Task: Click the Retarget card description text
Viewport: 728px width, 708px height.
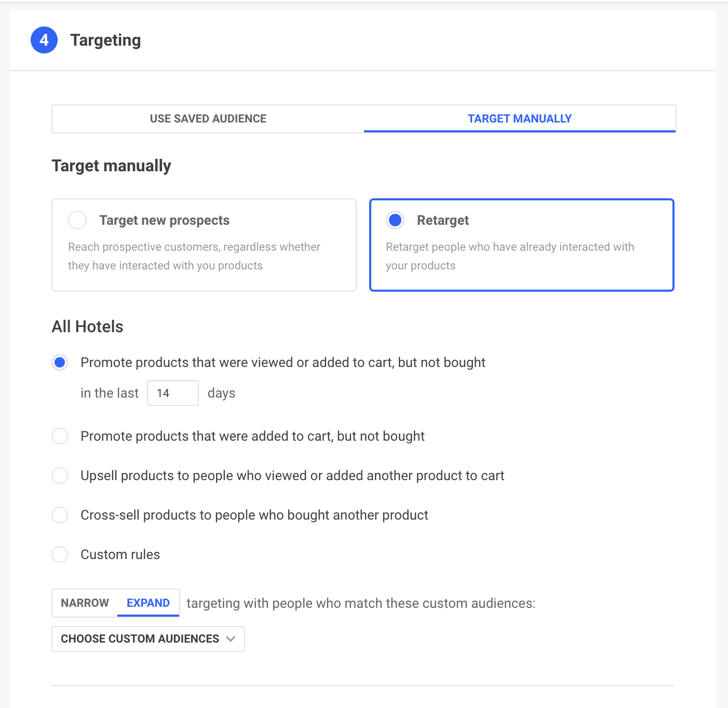Action: pyautogui.click(x=509, y=256)
